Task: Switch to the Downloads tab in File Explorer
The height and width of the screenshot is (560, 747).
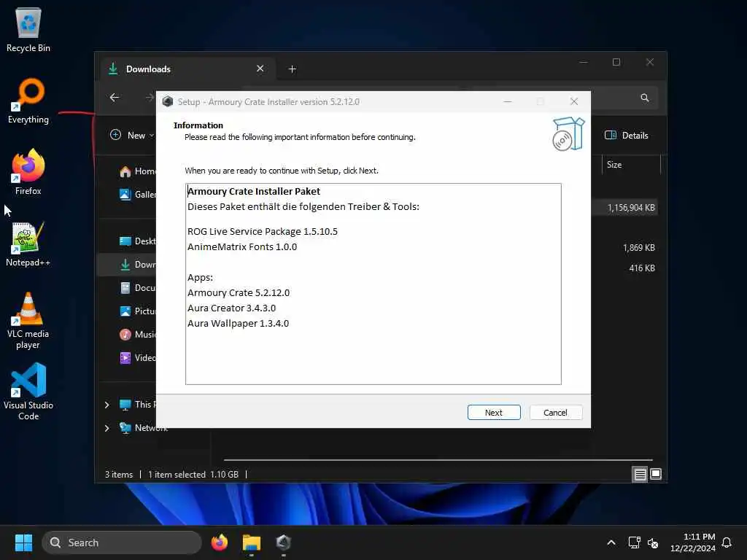Action: 186,69
